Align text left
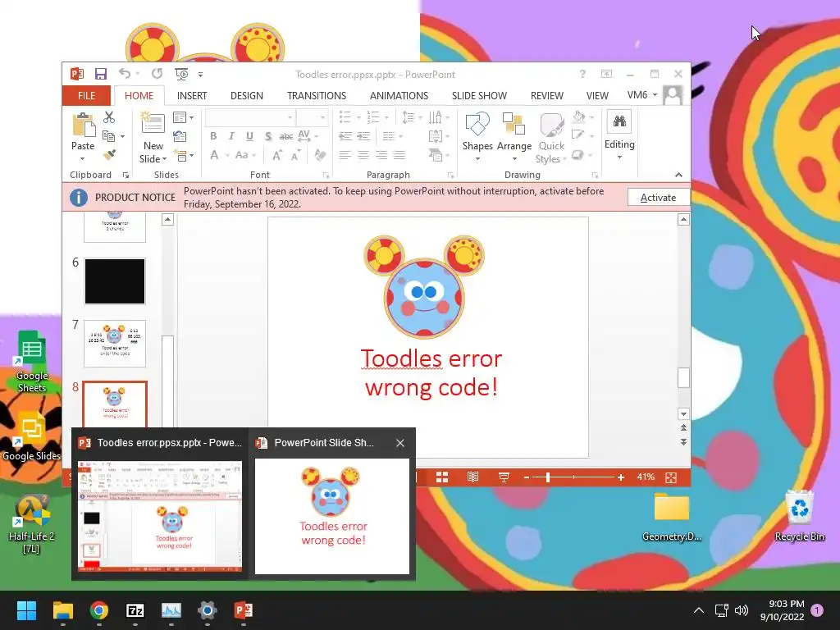Screen dimensions: 840x630 point(345,155)
